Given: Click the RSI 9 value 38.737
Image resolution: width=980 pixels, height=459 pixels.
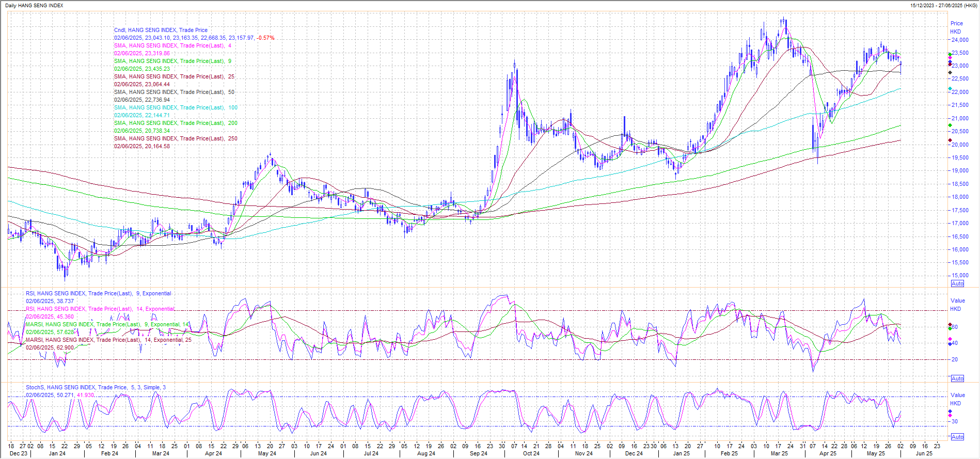Looking at the screenshot, I should point(50,301).
